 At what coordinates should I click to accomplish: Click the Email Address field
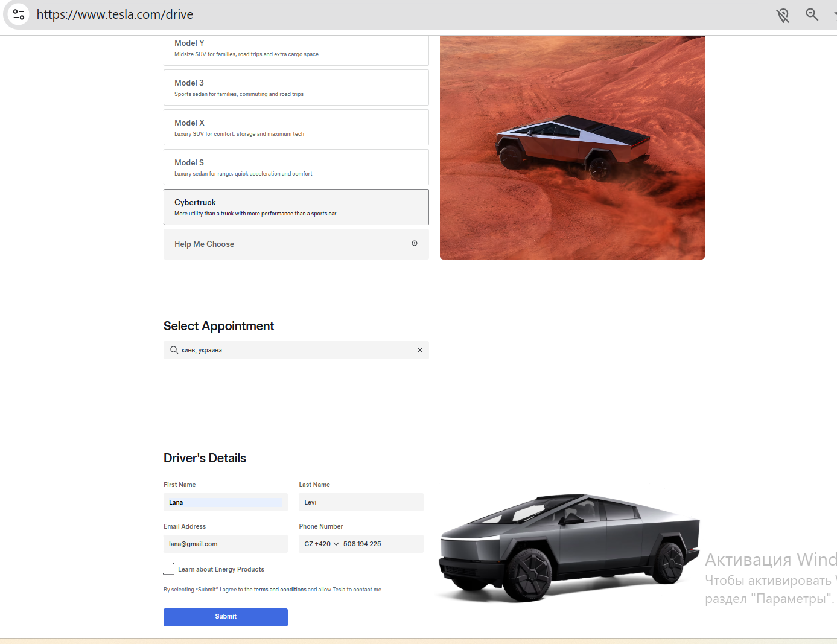pyautogui.click(x=226, y=544)
